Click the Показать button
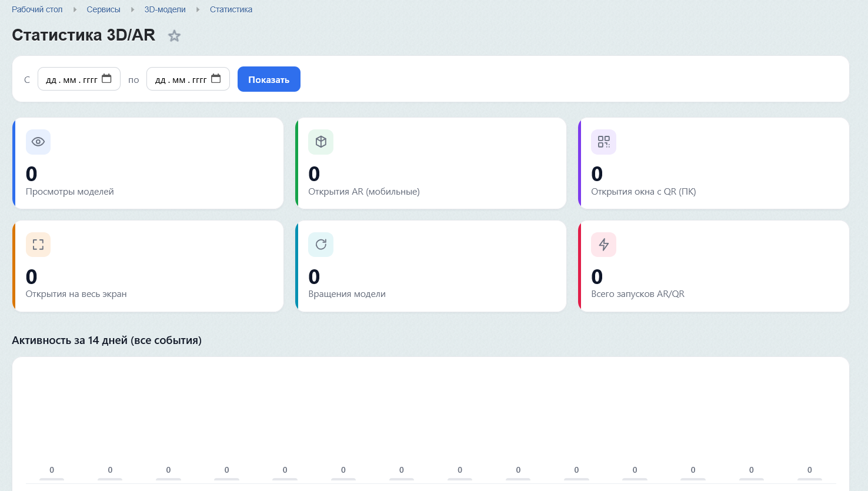The height and width of the screenshot is (491, 868). pyautogui.click(x=269, y=79)
